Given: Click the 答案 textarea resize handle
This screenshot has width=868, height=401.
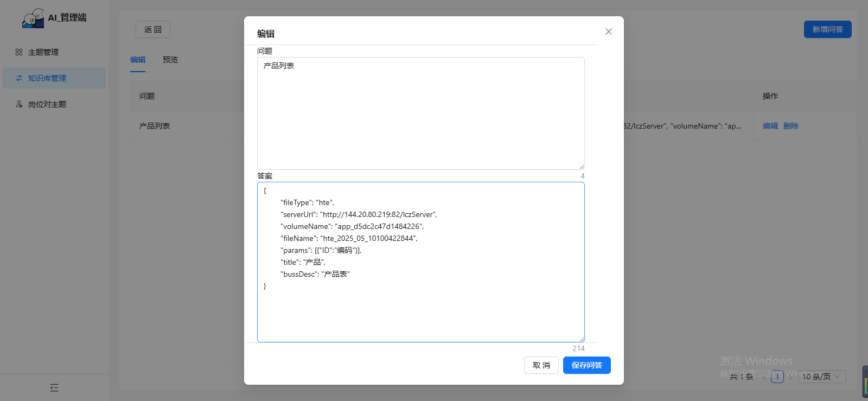Looking at the screenshot, I should [582, 339].
